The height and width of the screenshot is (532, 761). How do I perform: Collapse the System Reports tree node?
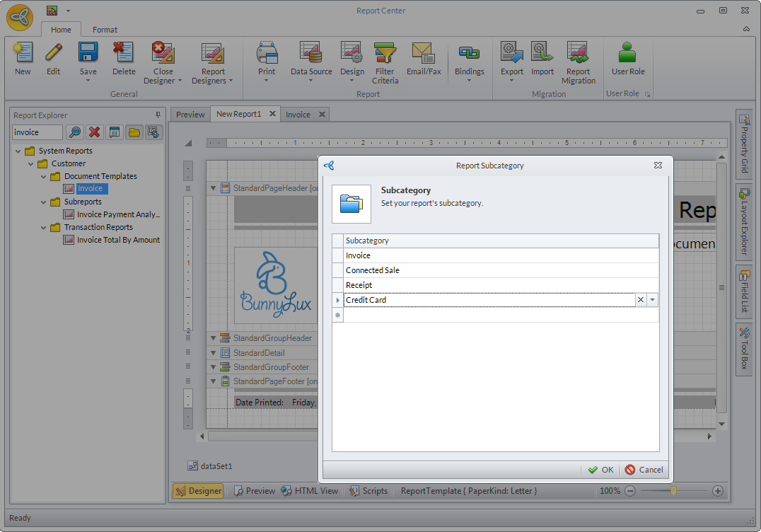(x=18, y=151)
